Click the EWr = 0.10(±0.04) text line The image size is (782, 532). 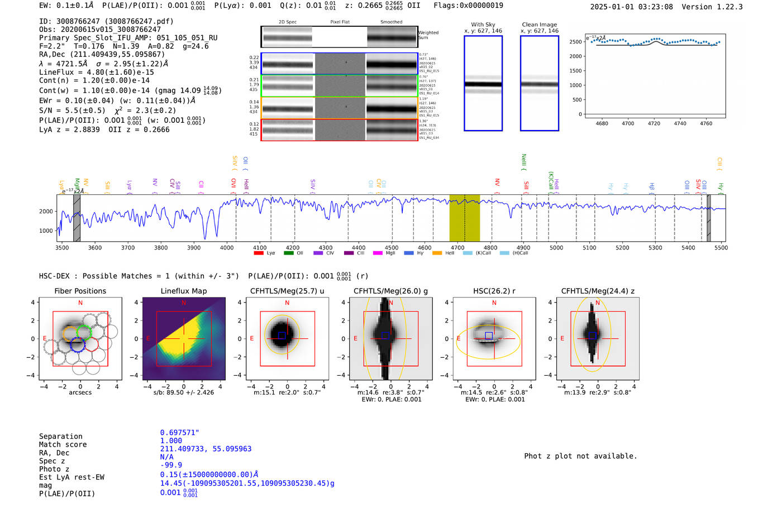(117, 100)
